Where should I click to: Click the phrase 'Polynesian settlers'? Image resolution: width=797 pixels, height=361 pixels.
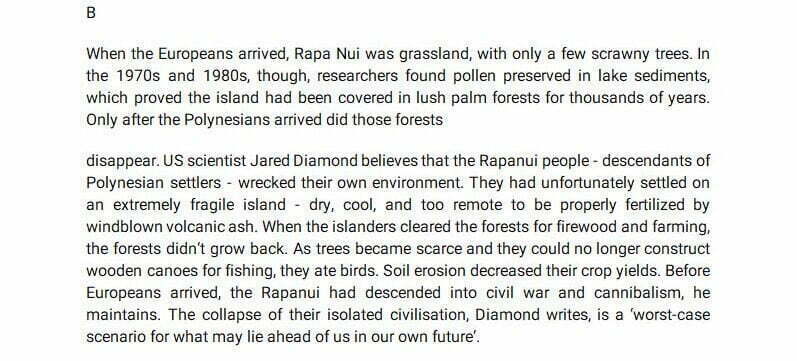point(154,183)
